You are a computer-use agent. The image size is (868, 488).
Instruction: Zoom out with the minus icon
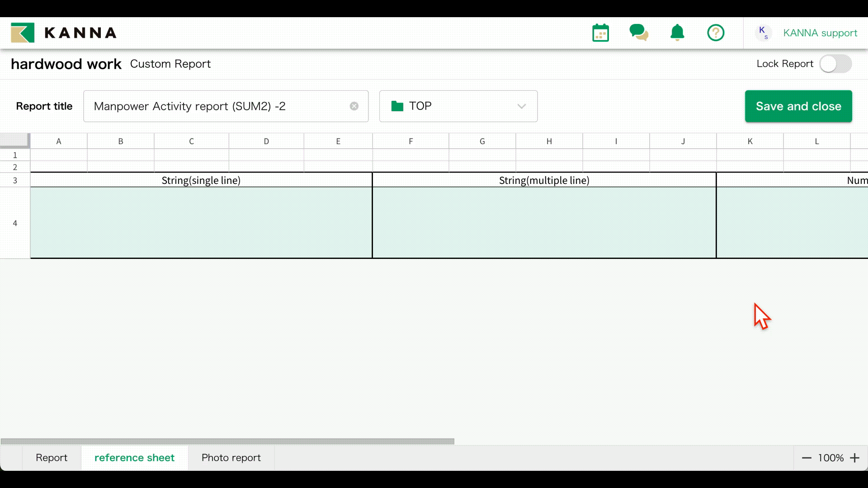tap(807, 458)
